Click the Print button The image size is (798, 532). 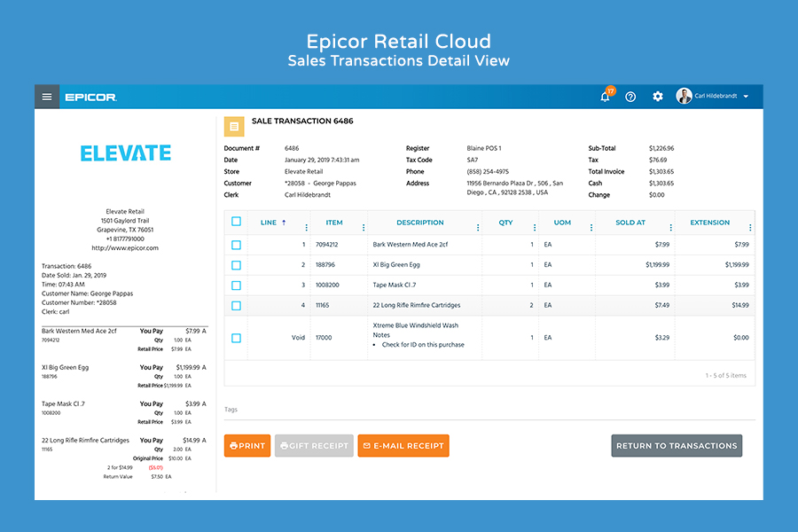(x=246, y=446)
